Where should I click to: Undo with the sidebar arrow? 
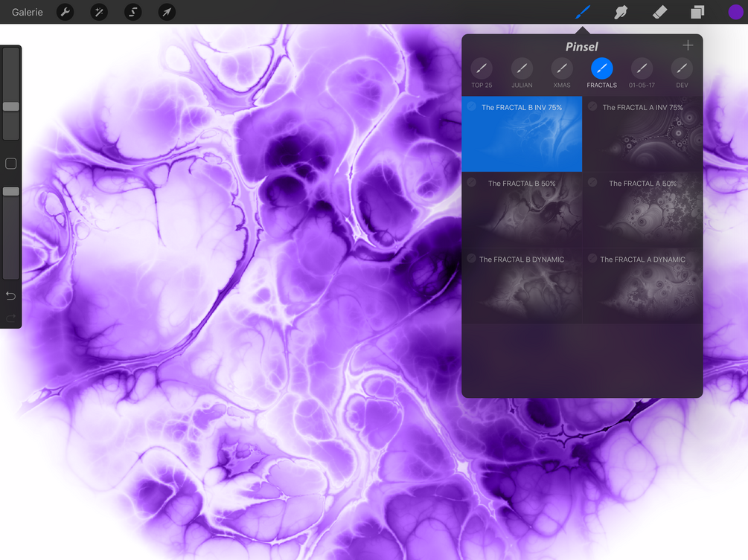(x=11, y=296)
